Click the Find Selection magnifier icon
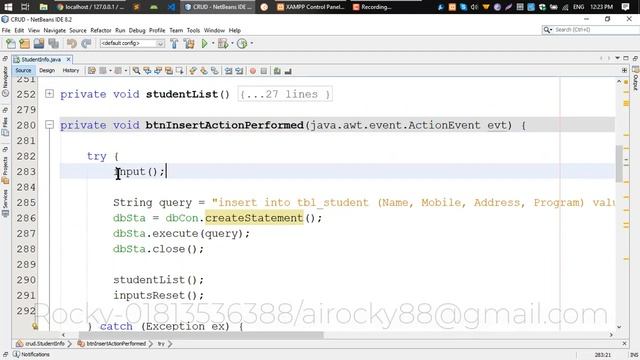Screen dimensions: 640x360 click(136, 71)
